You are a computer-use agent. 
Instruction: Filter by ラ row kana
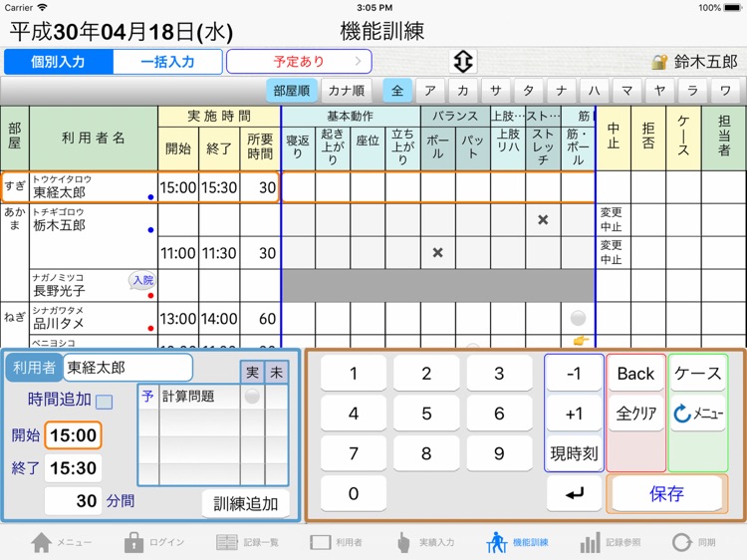692,91
